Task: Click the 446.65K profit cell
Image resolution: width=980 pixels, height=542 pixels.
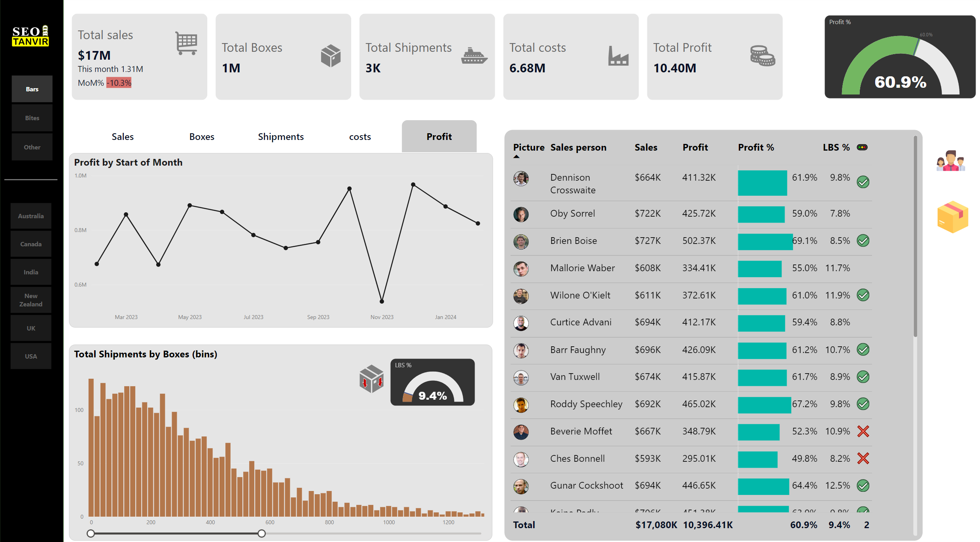Action: click(x=699, y=486)
